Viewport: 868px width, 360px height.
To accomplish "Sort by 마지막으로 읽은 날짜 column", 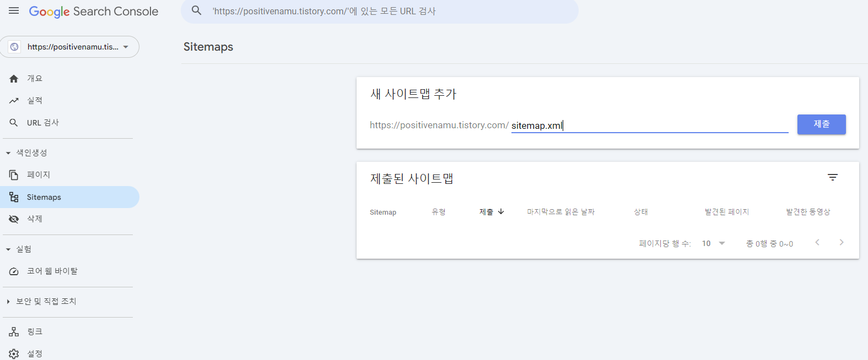I will (x=560, y=212).
